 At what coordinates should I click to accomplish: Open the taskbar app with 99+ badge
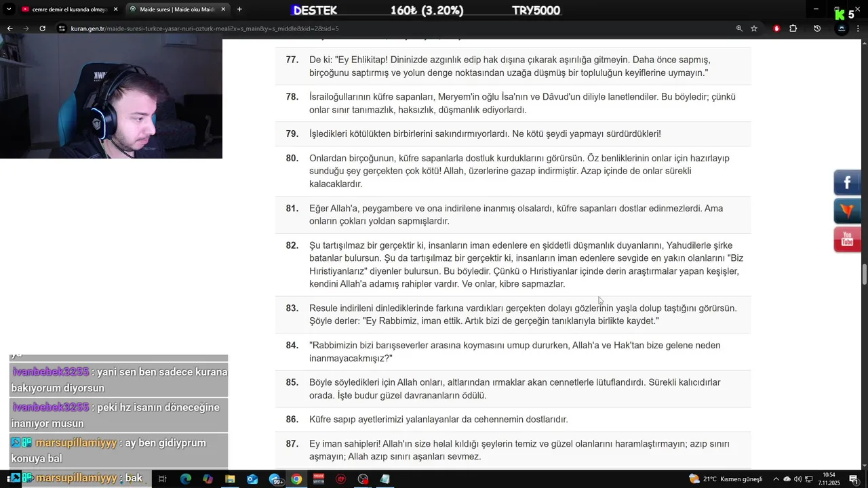click(x=276, y=479)
